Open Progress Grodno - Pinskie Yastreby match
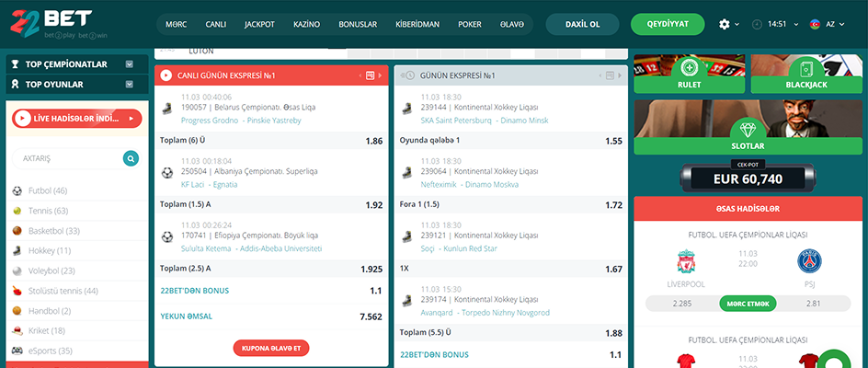Viewport: 868px width, 368px height. pyautogui.click(x=241, y=121)
